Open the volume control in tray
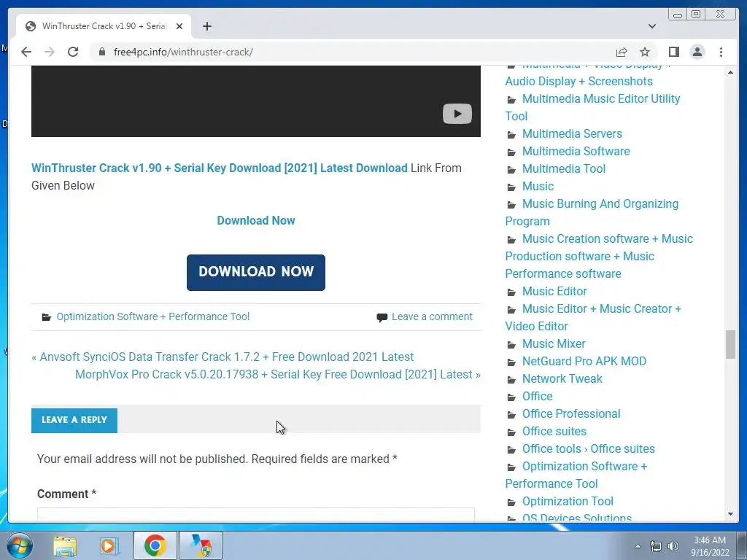This screenshot has height=560, width=747. coord(673,546)
